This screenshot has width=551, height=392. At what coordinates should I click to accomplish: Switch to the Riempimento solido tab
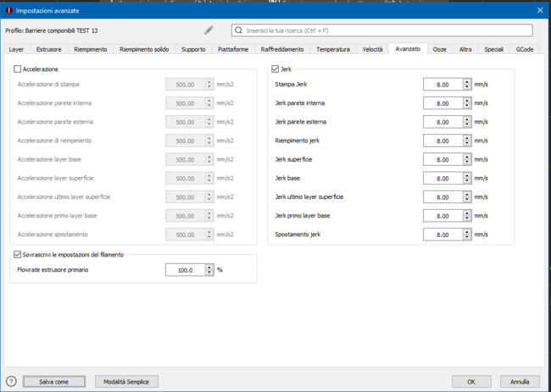point(145,50)
